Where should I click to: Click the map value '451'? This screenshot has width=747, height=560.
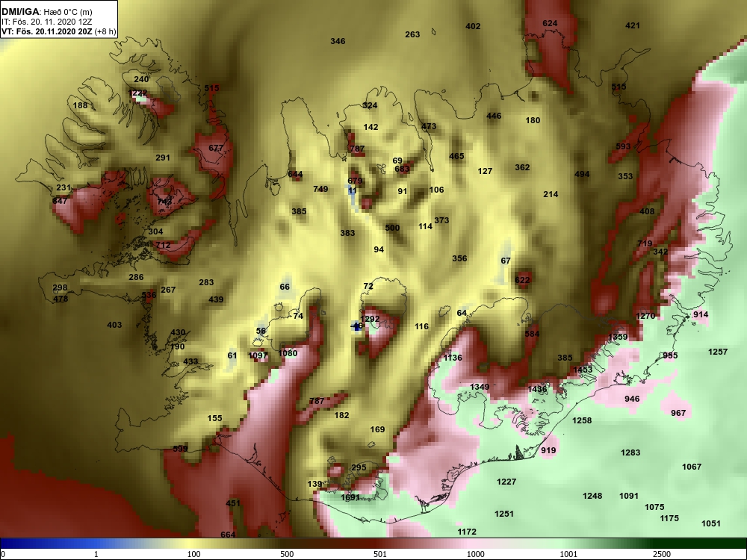point(233,503)
